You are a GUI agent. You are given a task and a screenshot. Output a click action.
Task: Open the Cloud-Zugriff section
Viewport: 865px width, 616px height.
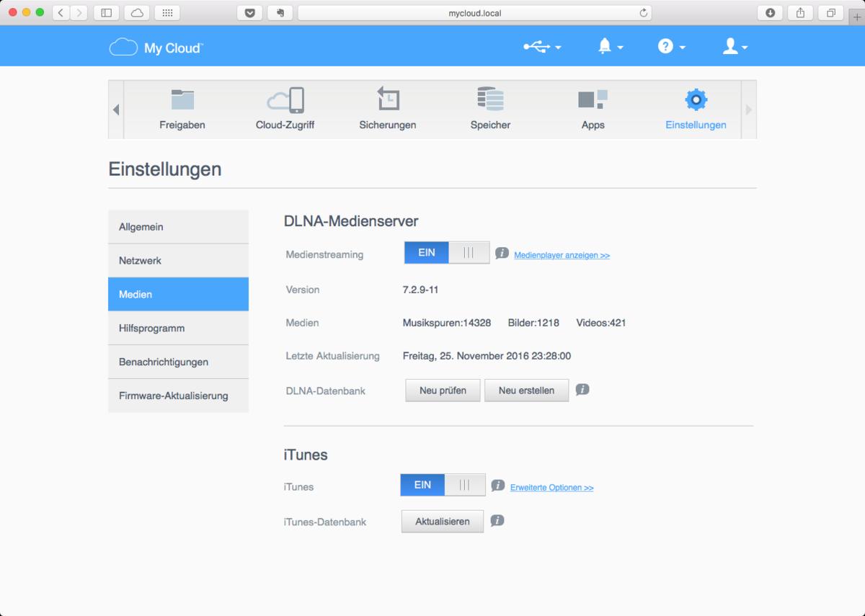[285, 110]
